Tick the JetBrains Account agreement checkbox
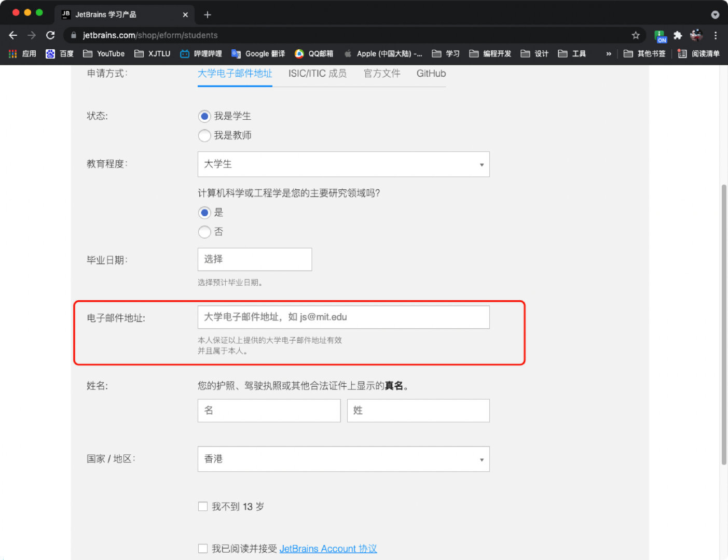728x560 pixels. click(203, 549)
